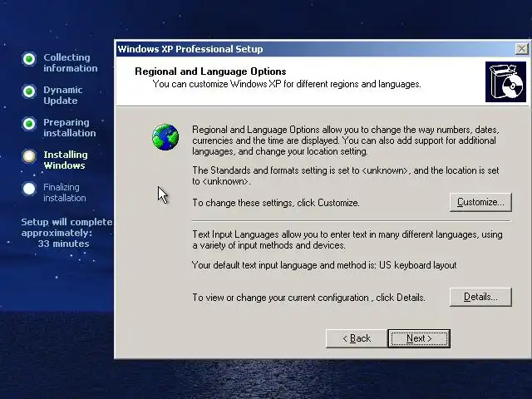Screen dimensions: 532x399
Task: Click the Installing Windows step bullet
Action: [x=29, y=156]
